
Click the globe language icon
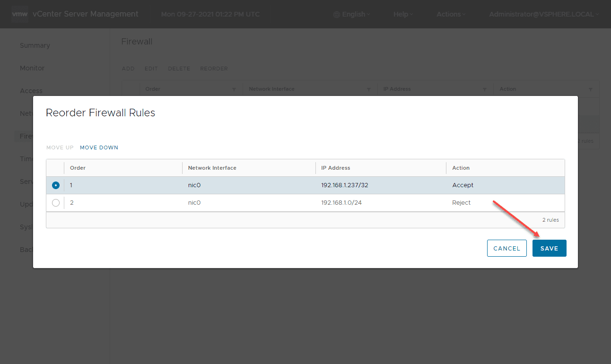coord(337,15)
